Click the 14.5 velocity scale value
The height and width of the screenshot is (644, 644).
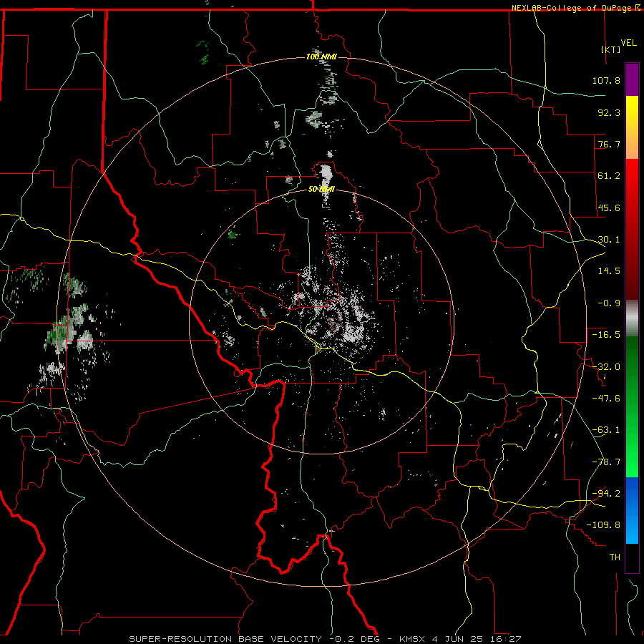pyautogui.click(x=609, y=271)
